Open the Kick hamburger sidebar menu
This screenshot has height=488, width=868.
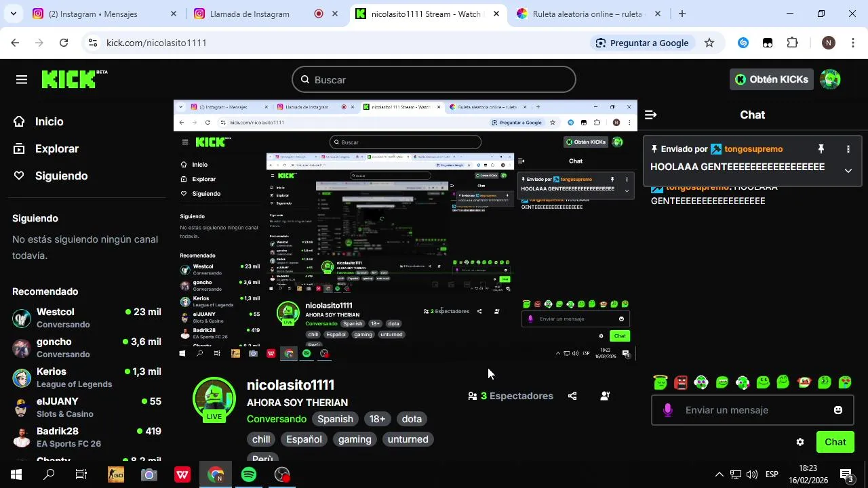pos(22,80)
